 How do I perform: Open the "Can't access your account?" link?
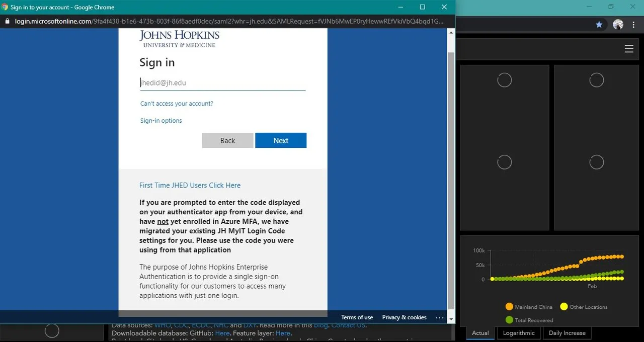tap(177, 104)
